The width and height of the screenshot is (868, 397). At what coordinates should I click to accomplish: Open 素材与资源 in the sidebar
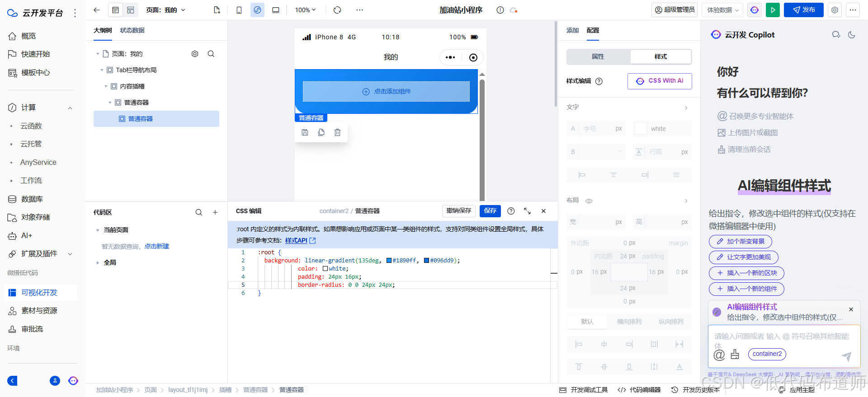39,311
